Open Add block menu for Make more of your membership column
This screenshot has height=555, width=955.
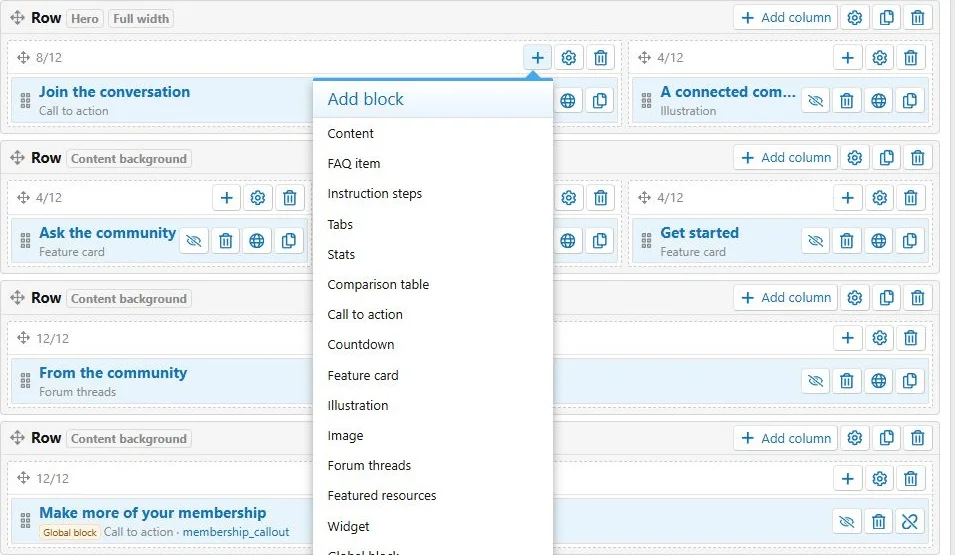pos(847,478)
